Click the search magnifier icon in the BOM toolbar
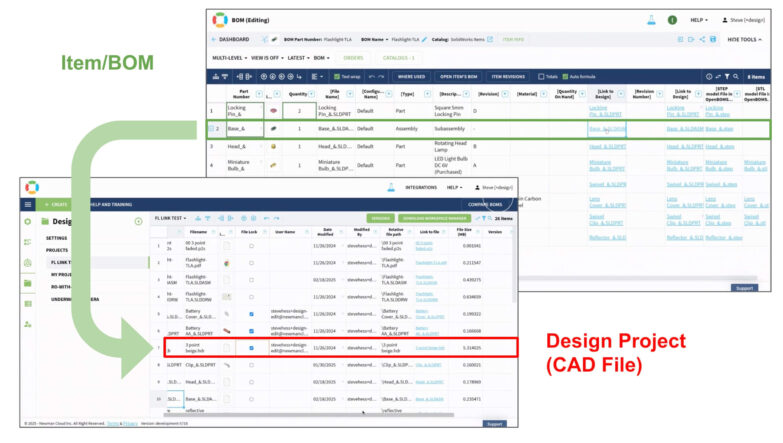 pos(736,76)
